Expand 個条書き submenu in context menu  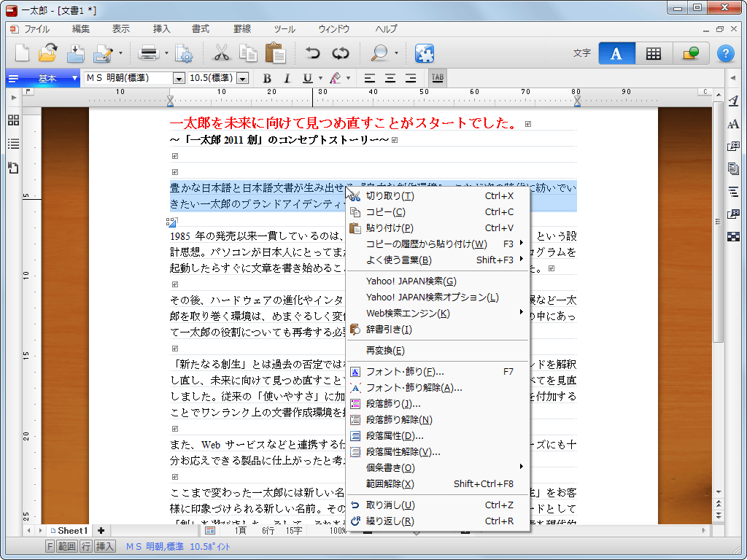pyautogui.click(x=438, y=468)
